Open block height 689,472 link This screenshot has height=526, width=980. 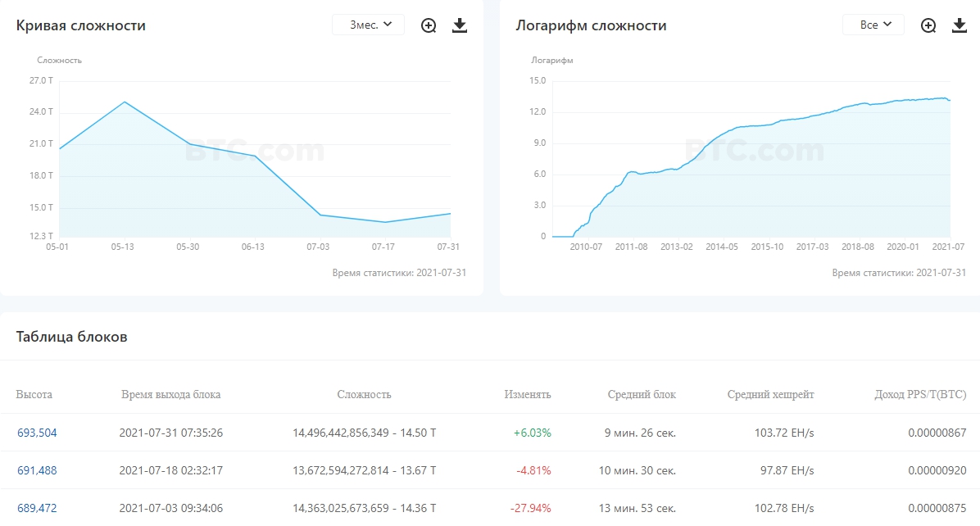click(37, 508)
